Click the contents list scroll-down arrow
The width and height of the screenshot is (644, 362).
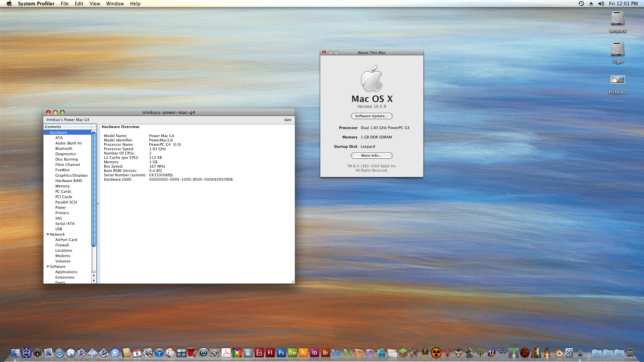[94, 281]
